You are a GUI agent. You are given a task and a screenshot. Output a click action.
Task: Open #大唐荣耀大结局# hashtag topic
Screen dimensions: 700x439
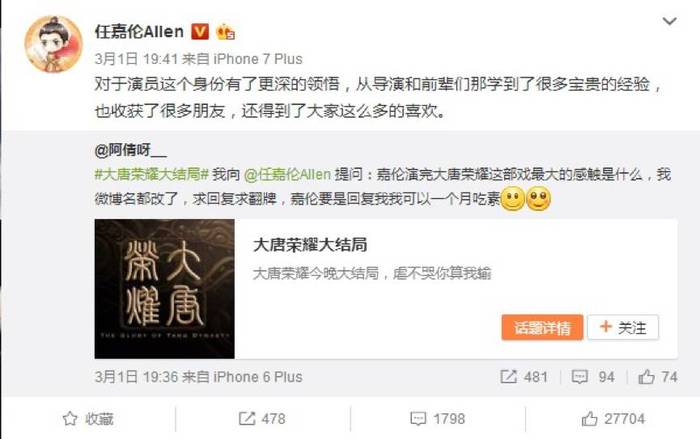coord(152,174)
